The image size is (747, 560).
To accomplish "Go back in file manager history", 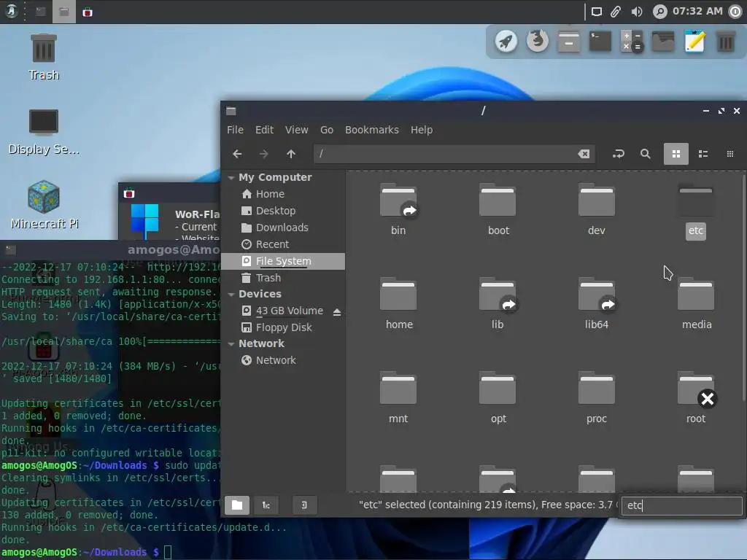I will pyautogui.click(x=237, y=154).
